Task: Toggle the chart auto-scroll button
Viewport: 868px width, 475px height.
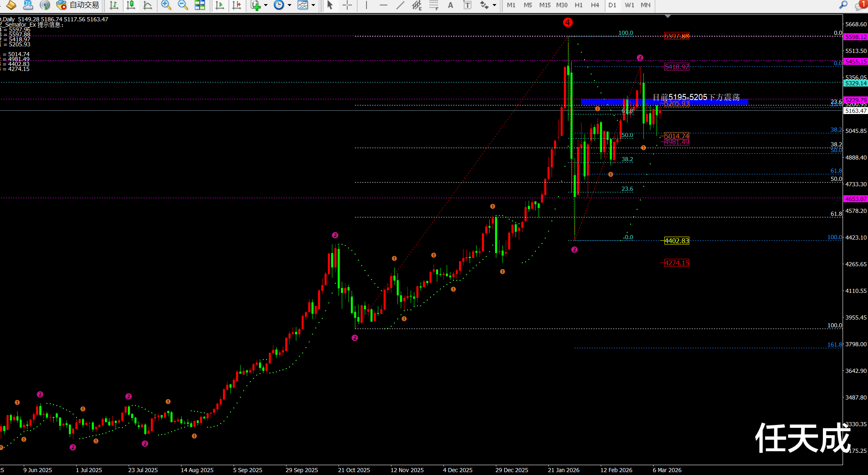Action: tap(220, 5)
